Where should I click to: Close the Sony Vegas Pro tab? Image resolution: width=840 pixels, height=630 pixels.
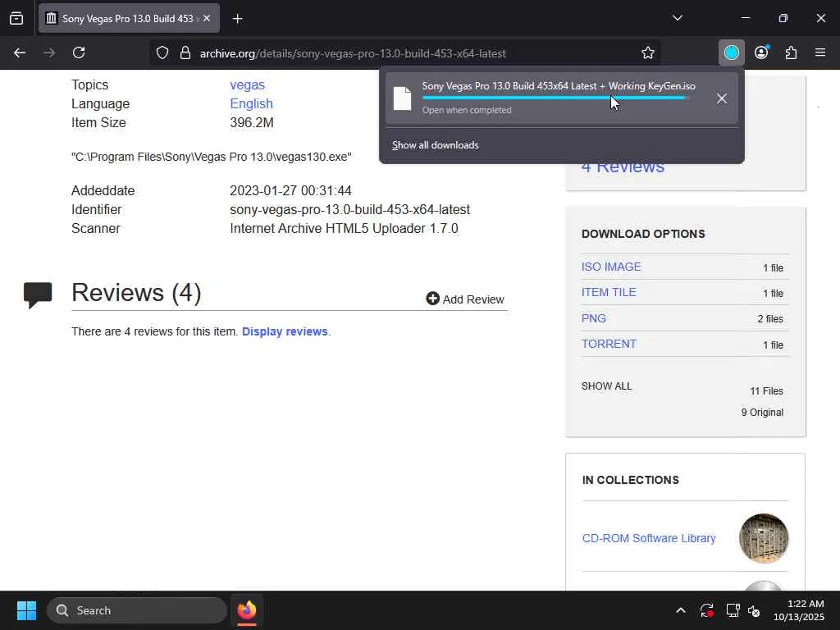point(207,18)
